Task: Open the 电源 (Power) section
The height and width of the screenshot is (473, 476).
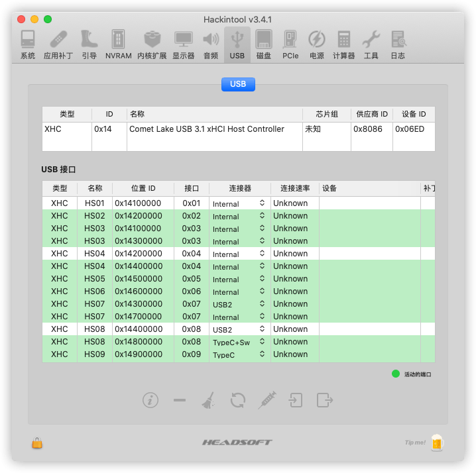Action: tap(317, 44)
